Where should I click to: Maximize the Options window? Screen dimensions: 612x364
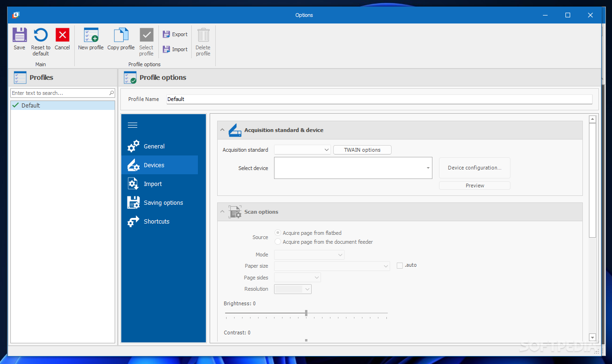pos(568,15)
